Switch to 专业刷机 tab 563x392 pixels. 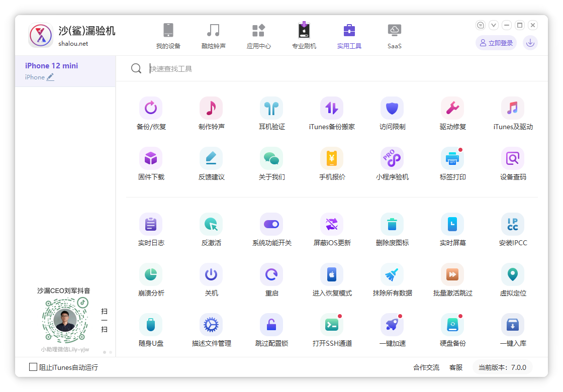pyautogui.click(x=304, y=36)
